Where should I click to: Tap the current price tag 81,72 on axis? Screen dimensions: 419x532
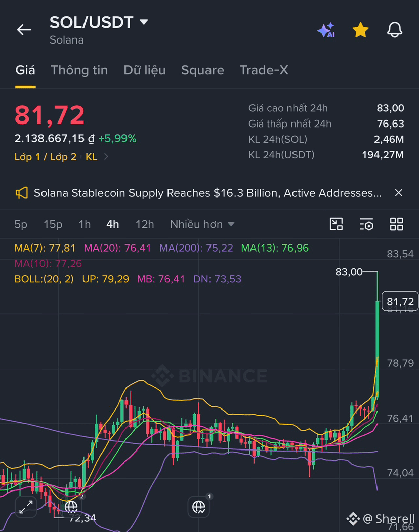click(x=400, y=301)
